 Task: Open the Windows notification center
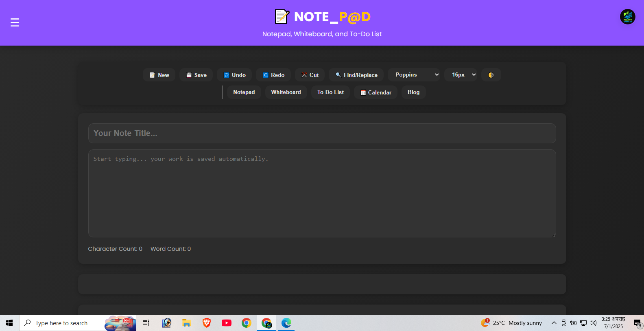pyautogui.click(x=637, y=323)
